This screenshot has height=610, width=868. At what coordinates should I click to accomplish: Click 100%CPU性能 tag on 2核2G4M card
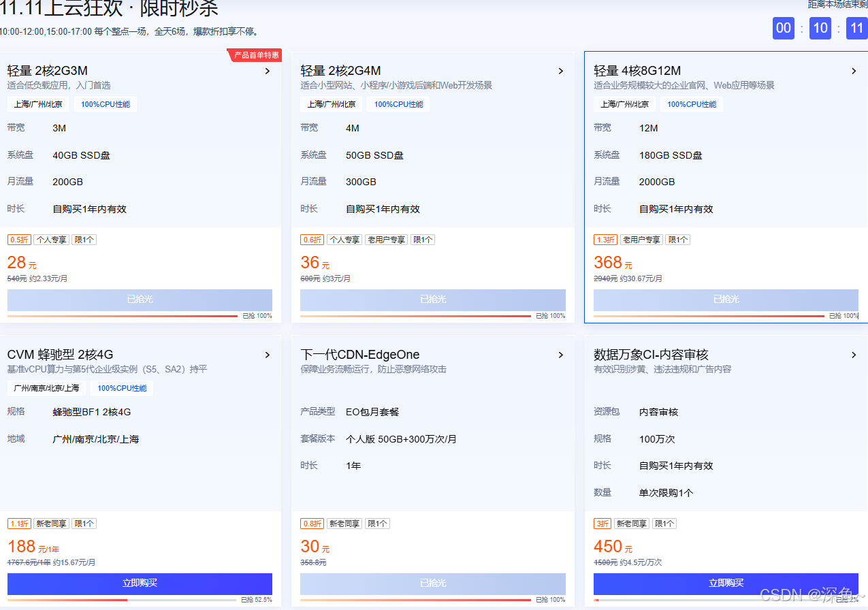398,104
